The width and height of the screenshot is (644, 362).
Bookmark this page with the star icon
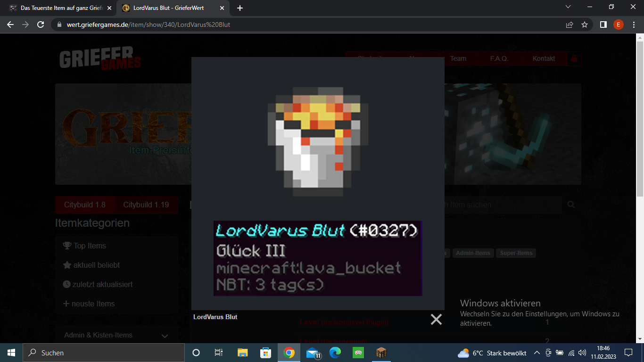click(585, 25)
